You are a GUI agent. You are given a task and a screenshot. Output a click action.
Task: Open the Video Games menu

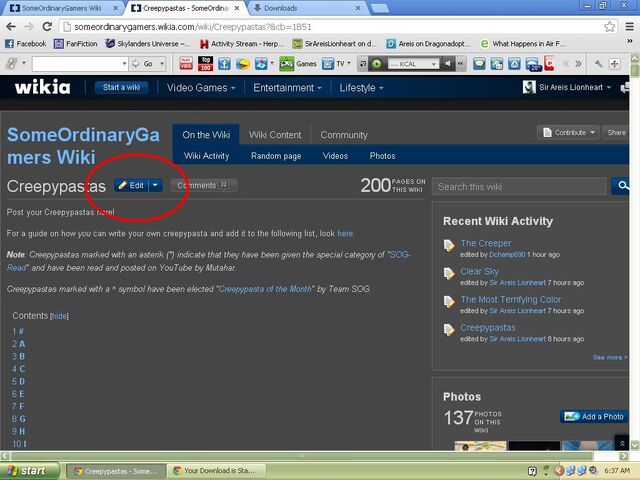point(201,88)
